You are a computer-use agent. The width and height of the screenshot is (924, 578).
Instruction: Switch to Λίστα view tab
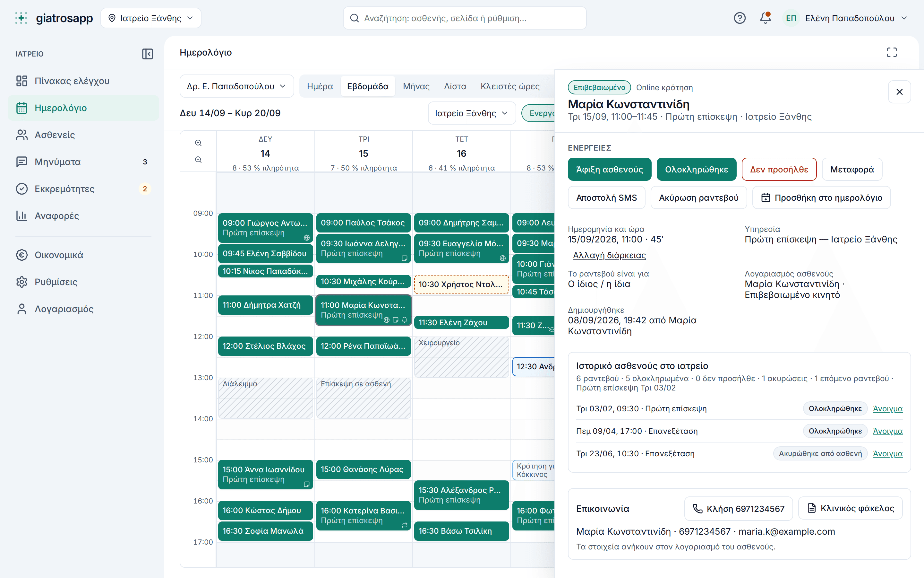pyautogui.click(x=455, y=86)
